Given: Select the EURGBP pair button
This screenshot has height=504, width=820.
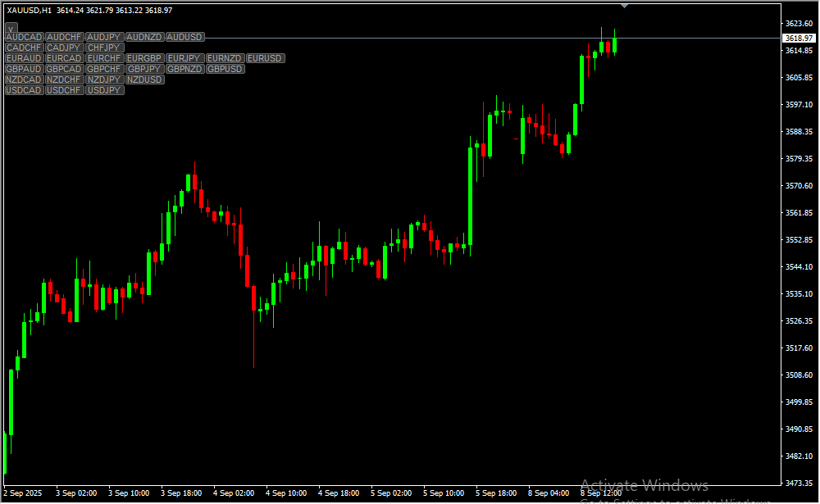Looking at the screenshot, I should point(144,59).
